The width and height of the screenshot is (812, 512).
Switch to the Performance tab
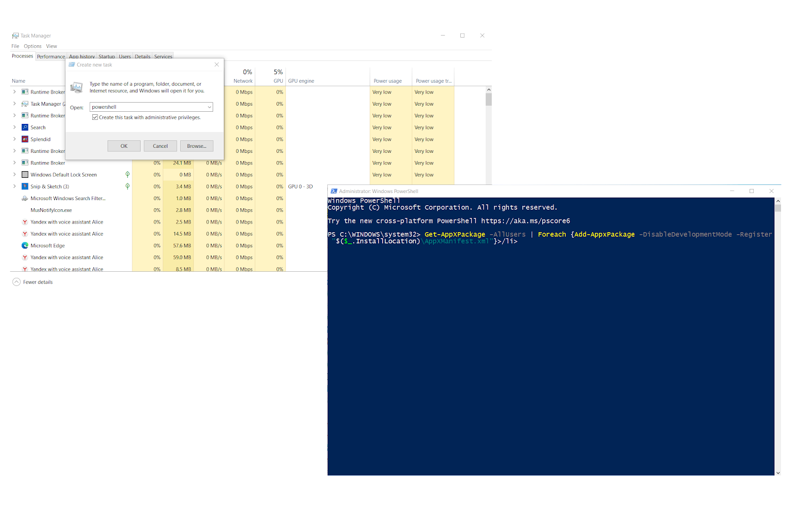pos(51,56)
